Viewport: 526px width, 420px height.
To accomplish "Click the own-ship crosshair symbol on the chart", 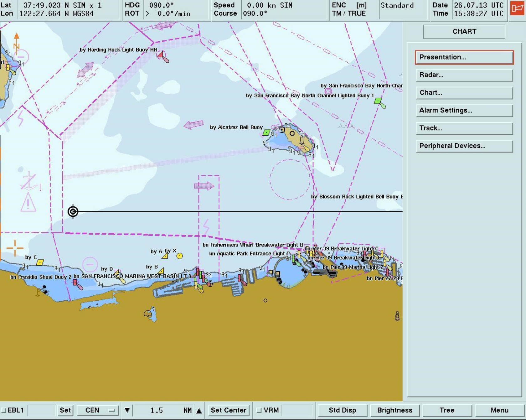I will pyautogui.click(x=73, y=212).
